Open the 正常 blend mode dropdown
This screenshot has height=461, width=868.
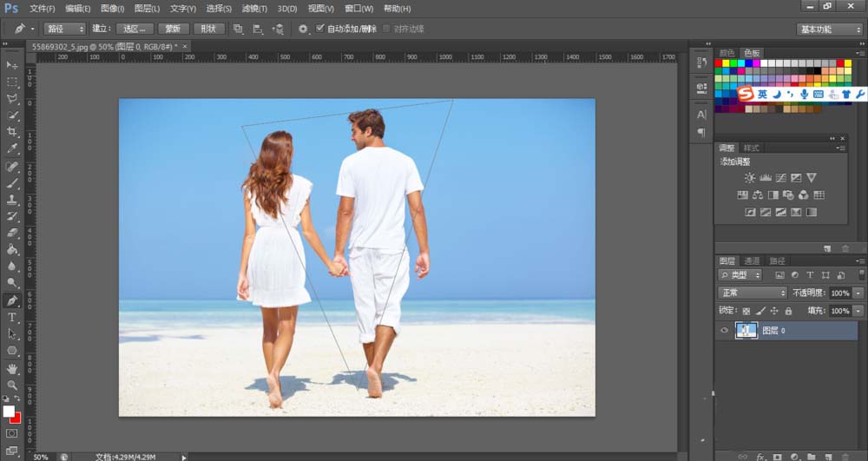click(753, 293)
